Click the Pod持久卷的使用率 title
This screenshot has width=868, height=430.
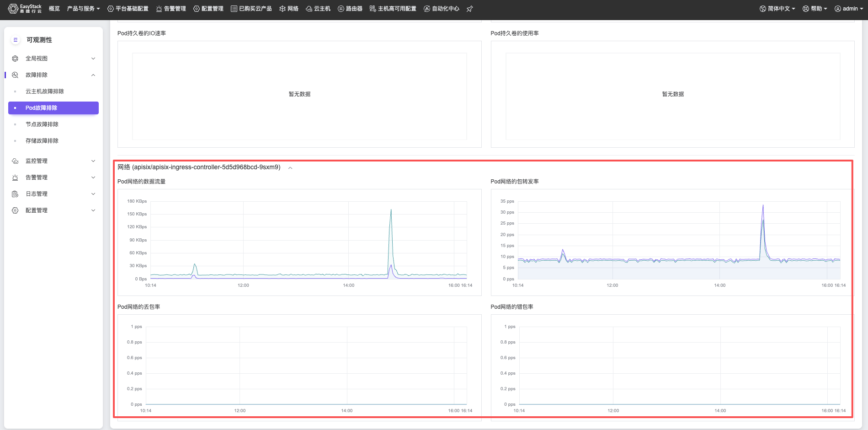click(x=515, y=33)
